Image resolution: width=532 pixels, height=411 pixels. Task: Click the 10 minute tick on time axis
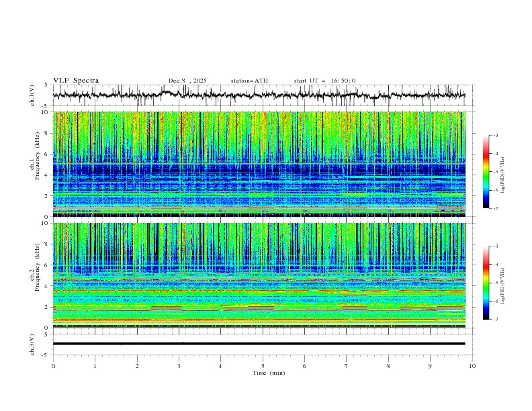(x=472, y=366)
